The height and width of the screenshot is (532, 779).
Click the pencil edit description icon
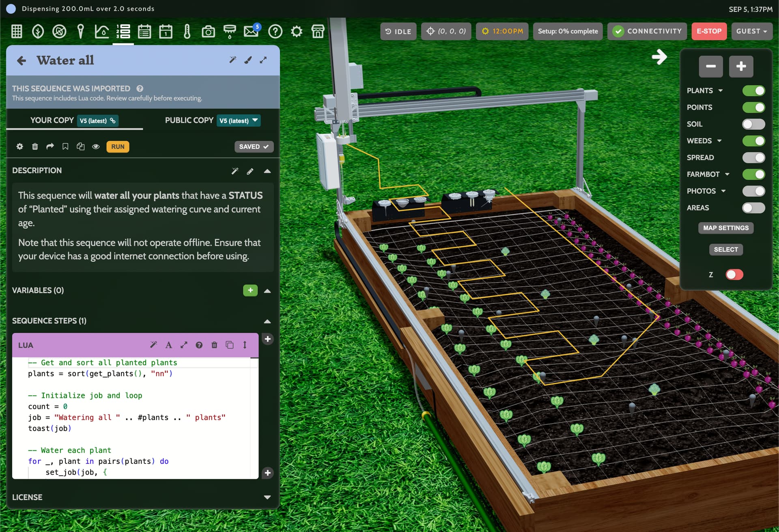click(x=250, y=171)
